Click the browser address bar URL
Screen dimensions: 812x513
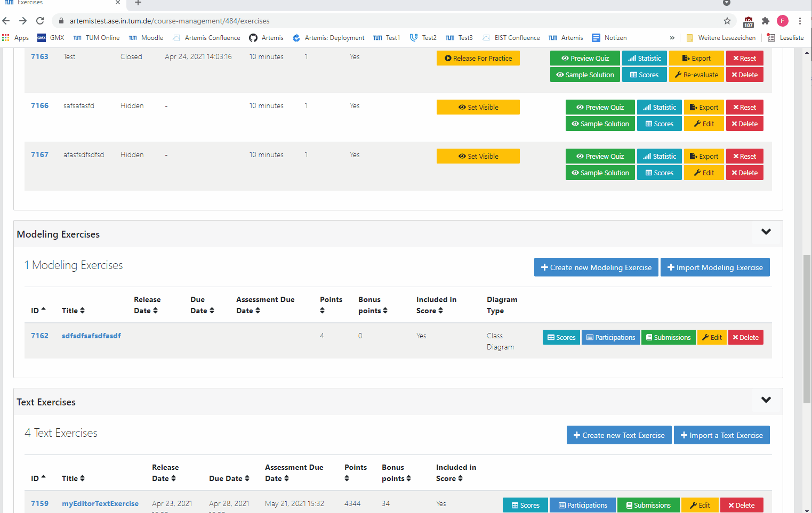(170, 21)
